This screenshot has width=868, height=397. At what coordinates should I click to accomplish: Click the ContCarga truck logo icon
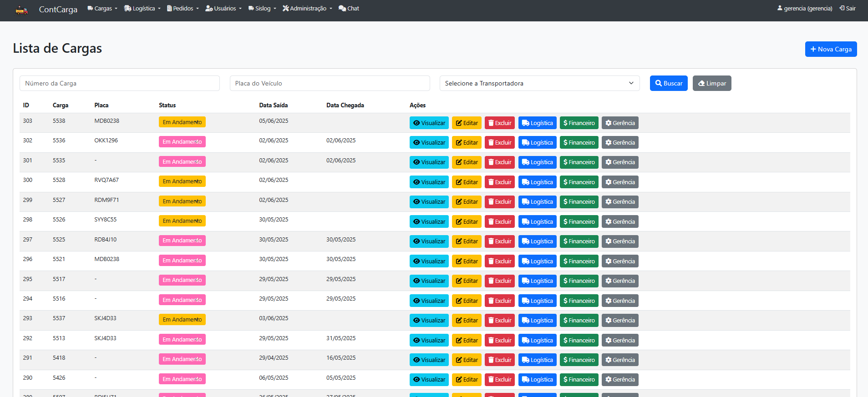click(21, 10)
